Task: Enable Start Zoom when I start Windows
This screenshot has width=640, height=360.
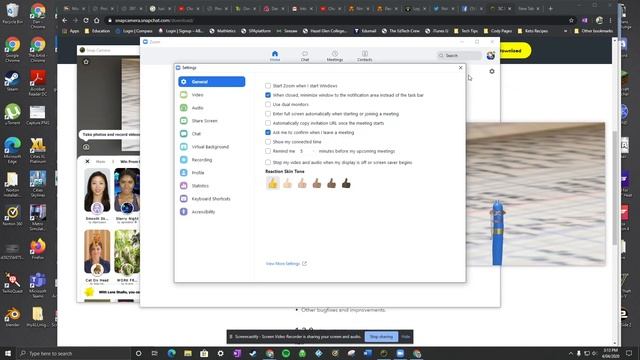Action: (x=268, y=86)
